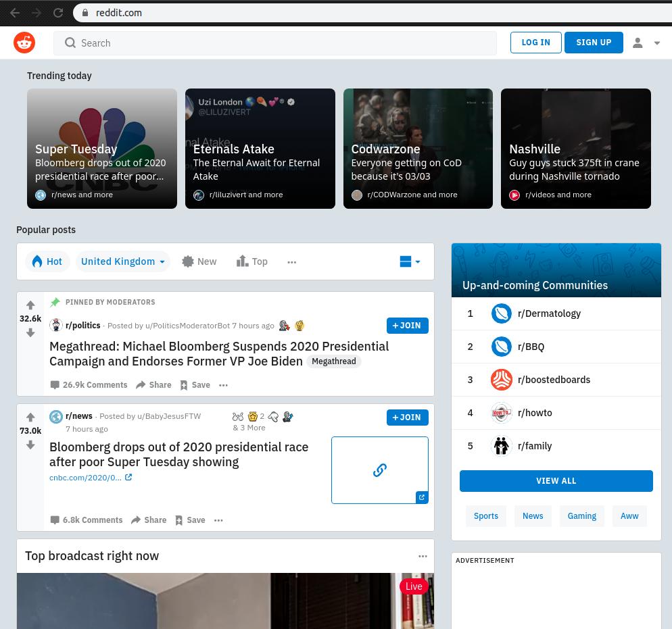Open the Aww category tag
This screenshot has width=672, height=629.
pyautogui.click(x=629, y=516)
